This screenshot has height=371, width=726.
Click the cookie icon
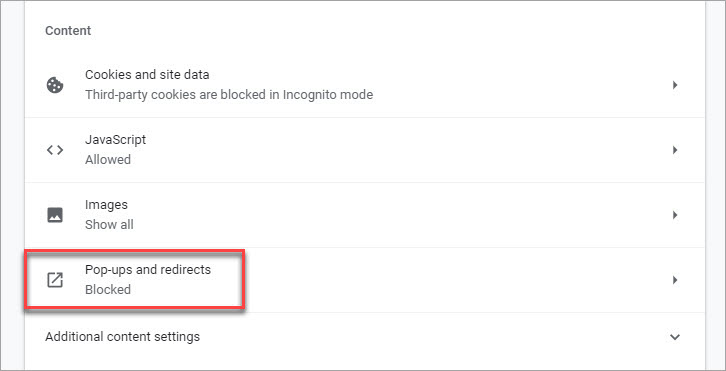[55, 85]
